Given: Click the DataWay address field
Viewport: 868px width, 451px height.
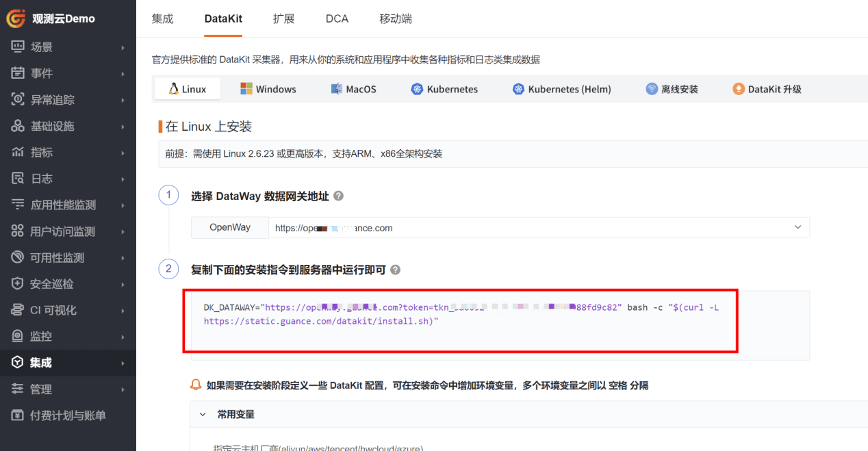Looking at the screenshot, I should (x=539, y=227).
